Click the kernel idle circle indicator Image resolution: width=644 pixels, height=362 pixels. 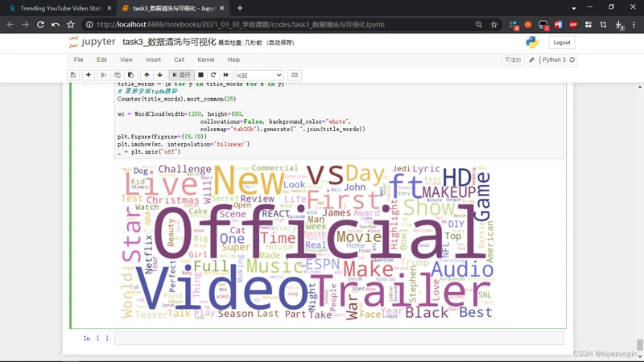(x=572, y=60)
